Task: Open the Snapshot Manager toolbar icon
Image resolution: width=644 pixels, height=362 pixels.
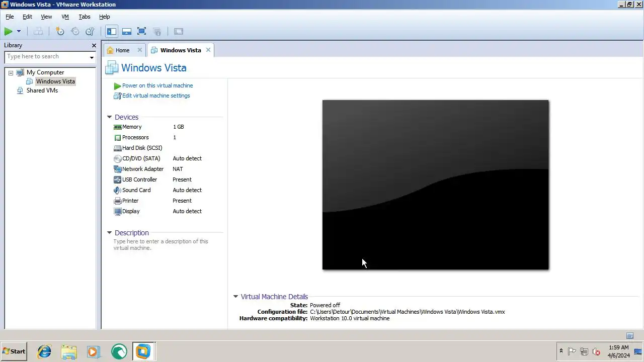Action: (x=90, y=31)
